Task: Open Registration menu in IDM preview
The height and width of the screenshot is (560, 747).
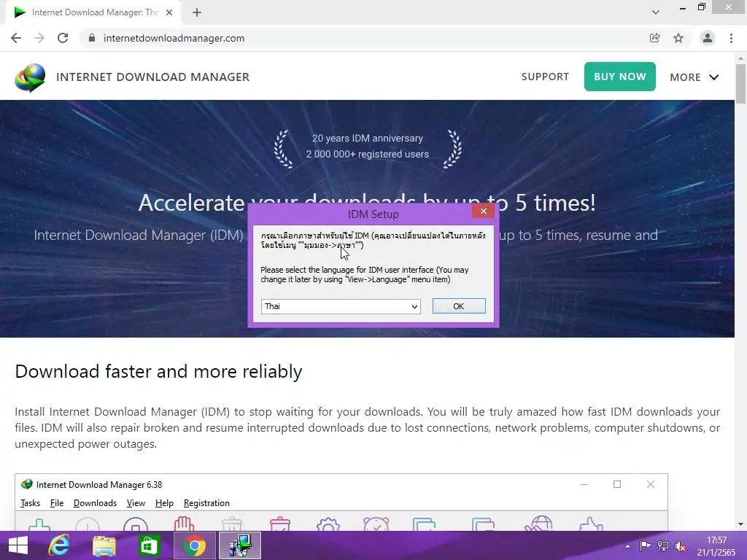Action: coord(206,503)
